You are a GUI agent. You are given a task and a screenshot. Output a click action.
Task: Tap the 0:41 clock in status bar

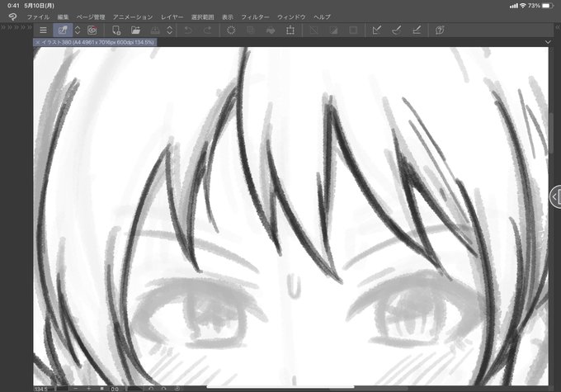[13, 6]
